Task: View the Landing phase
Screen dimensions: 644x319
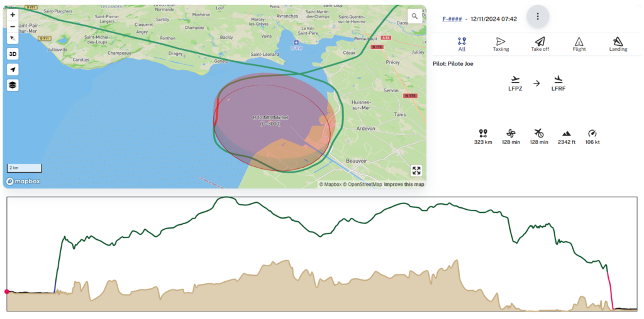Action: point(618,44)
